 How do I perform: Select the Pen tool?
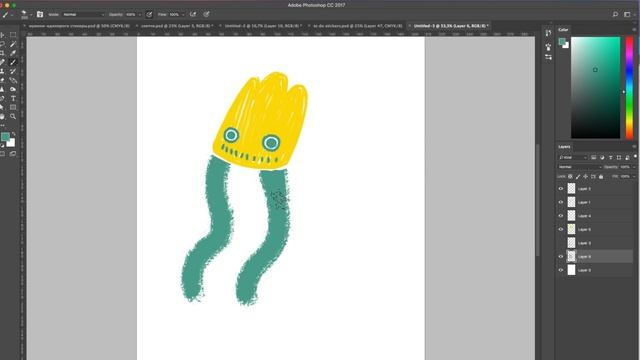coord(3,98)
